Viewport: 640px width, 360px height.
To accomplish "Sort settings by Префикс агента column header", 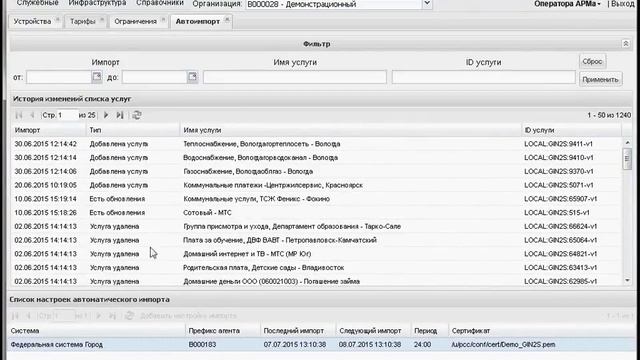I will pos(223,331).
